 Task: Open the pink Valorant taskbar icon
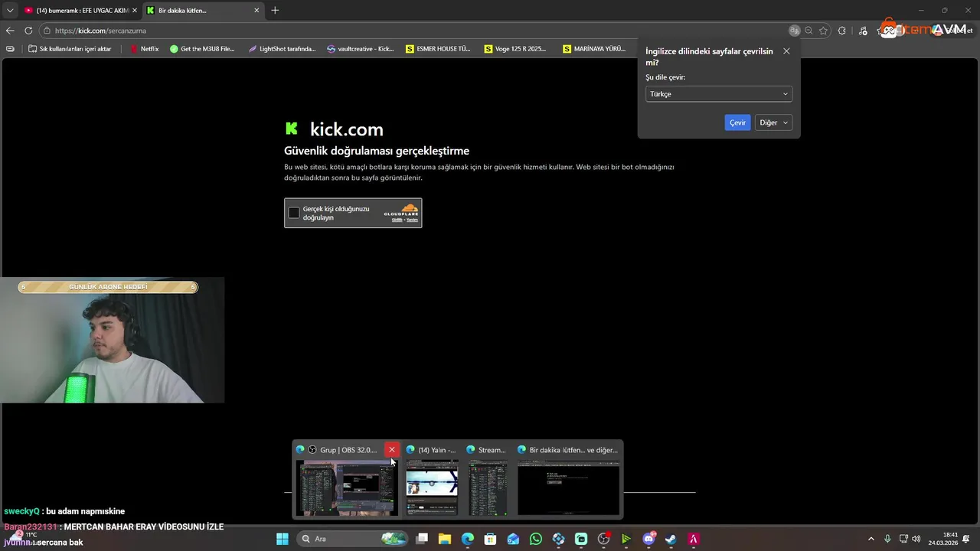point(694,539)
